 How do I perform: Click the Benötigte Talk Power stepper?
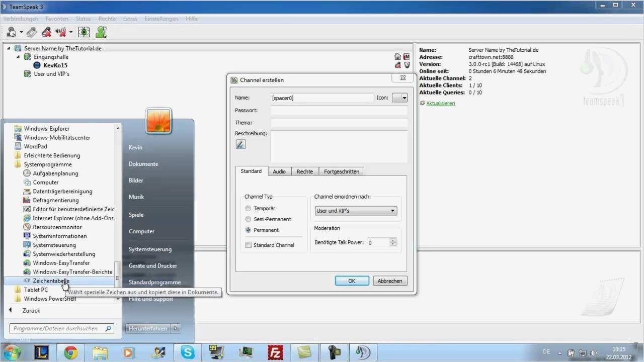pyautogui.click(x=393, y=242)
